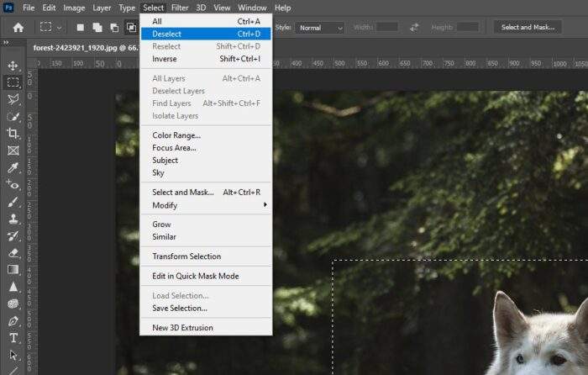Choose Color Range from the menu
Screen dimensions: 588x375
[x=206, y=135]
